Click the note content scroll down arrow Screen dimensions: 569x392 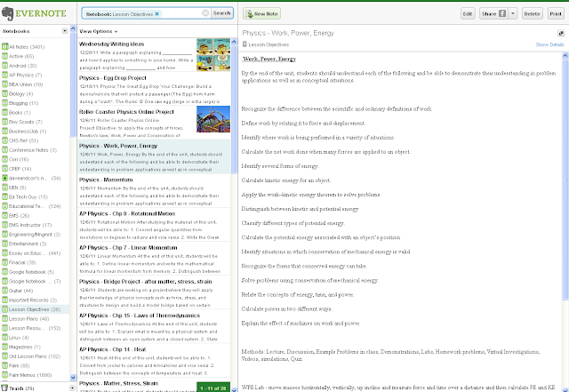tap(565, 389)
